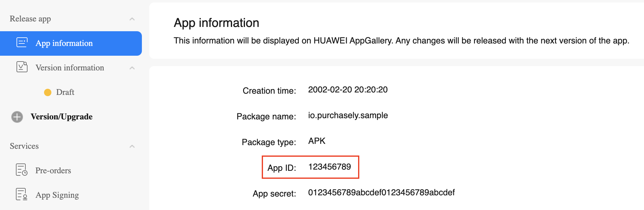
Task: Collapse the Services section chevron
Action: click(x=132, y=146)
